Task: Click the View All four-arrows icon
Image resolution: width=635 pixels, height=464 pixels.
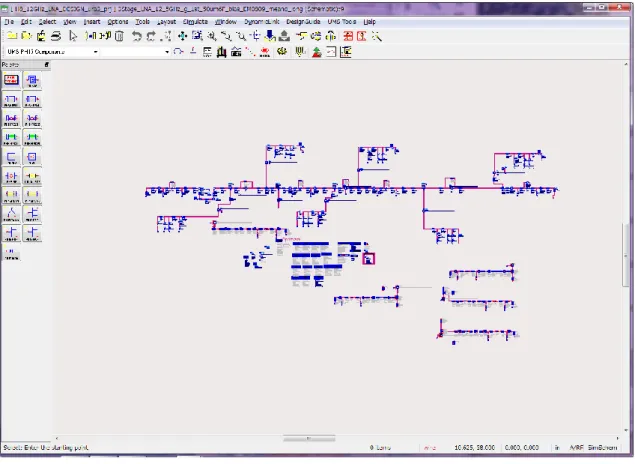Action: [x=183, y=36]
